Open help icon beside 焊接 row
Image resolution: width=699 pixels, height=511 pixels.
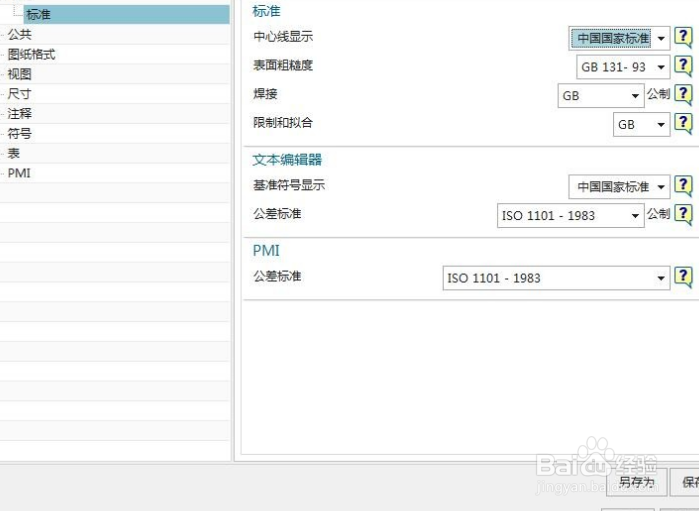[x=683, y=95]
